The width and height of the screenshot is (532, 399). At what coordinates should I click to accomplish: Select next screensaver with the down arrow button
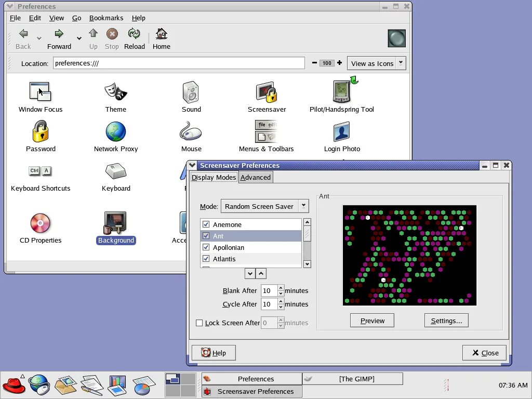(250, 273)
